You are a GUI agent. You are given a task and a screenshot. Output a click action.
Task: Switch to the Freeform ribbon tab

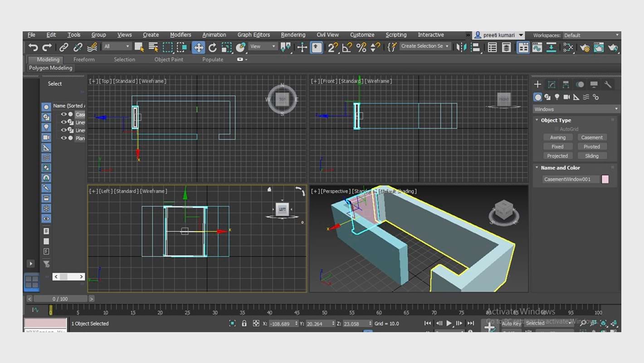(x=84, y=59)
